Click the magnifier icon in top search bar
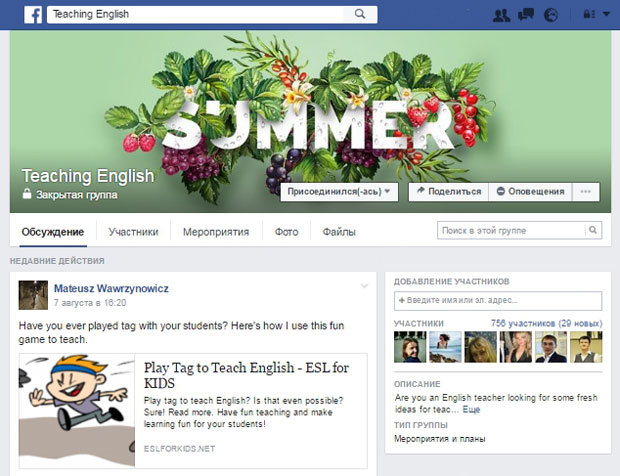 [360, 14]
